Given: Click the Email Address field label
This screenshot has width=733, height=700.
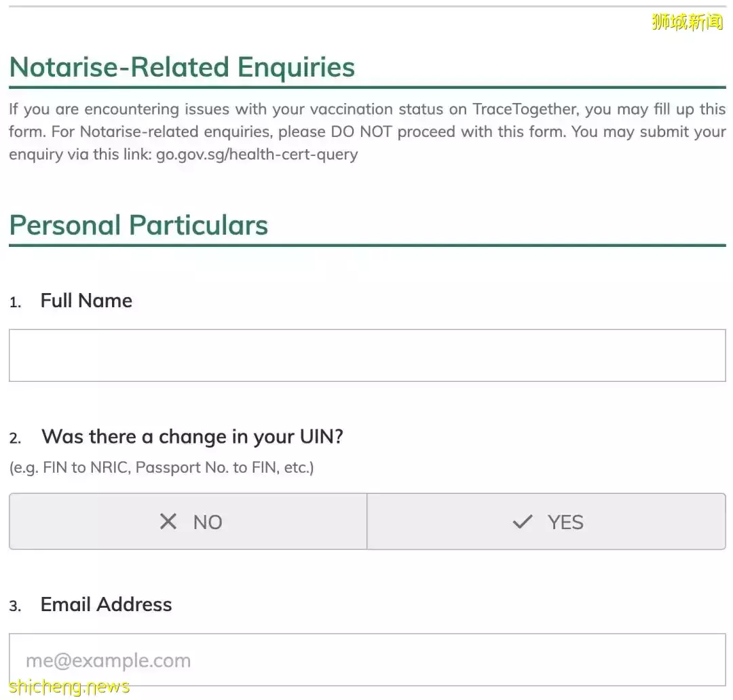Looking at the screenshot, I should click(x=106, y=604).
